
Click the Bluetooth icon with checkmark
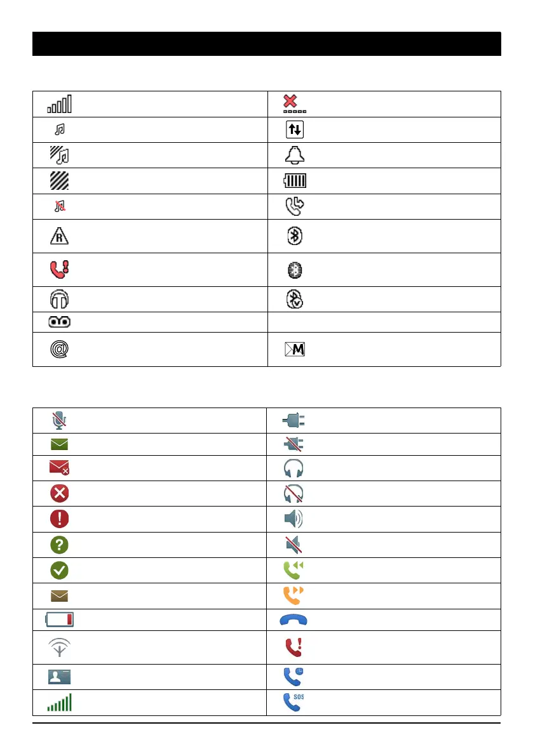pyautogui.click(x=295, y=298)
